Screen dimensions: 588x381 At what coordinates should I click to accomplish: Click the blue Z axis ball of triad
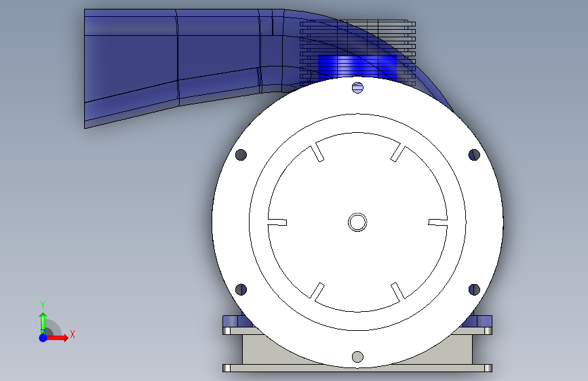43,338
